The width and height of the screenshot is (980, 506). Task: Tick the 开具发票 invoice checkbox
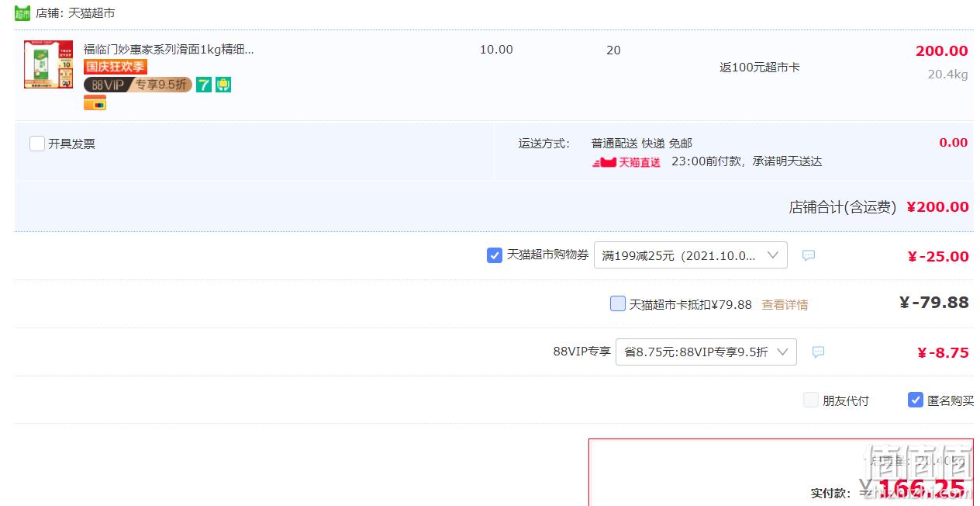(x=37, y=144)
